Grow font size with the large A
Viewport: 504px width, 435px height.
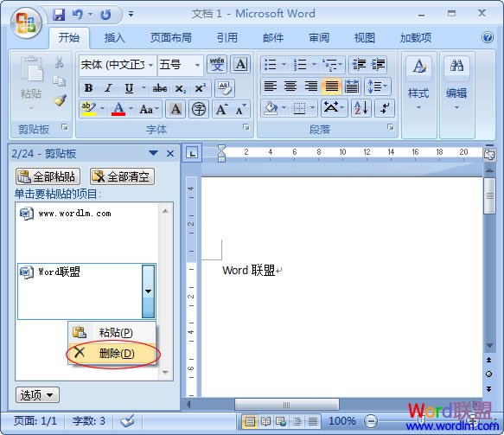(222, 109)
